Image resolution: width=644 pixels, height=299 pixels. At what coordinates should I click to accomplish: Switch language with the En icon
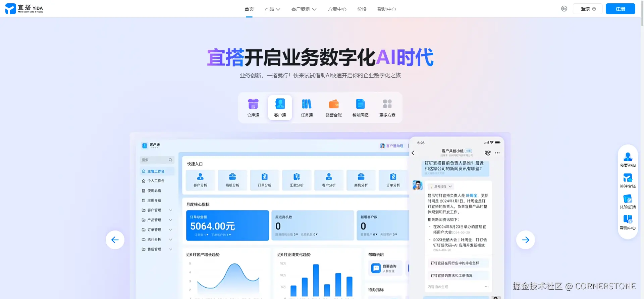564,9
